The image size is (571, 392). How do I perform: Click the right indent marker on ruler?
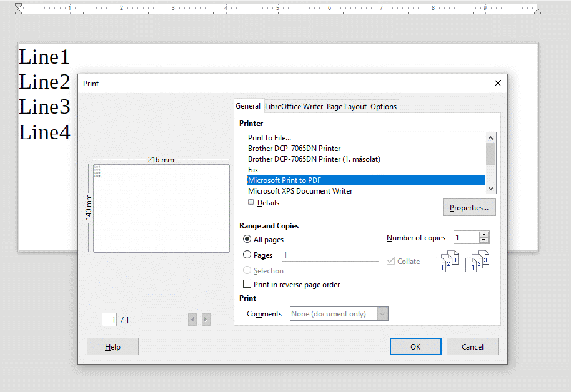click(537, 11)
